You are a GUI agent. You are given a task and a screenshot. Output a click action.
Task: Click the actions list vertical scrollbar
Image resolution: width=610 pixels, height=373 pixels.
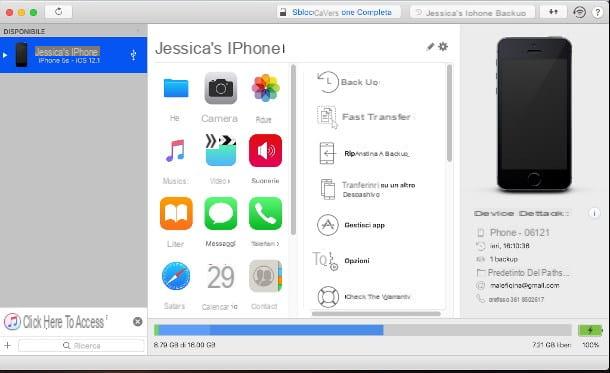(449, 113)
